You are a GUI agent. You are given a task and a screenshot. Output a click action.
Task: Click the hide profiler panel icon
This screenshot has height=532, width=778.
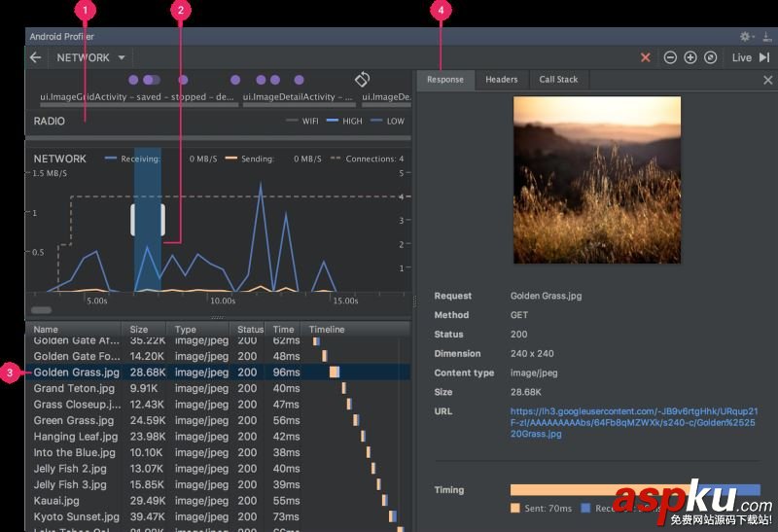tap(767, 36)
